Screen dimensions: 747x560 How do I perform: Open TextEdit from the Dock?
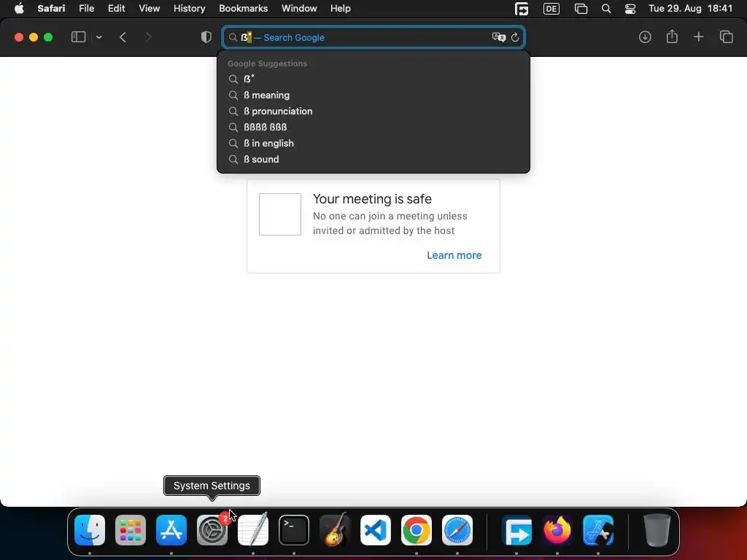click(x=253, y=530)
